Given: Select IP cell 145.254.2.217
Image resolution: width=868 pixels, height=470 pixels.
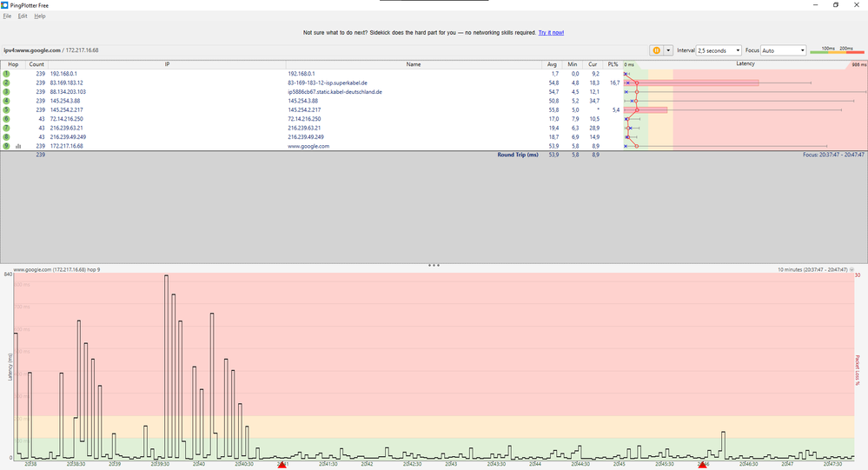Looking at the screenshot, I should [x=66, y=109].
